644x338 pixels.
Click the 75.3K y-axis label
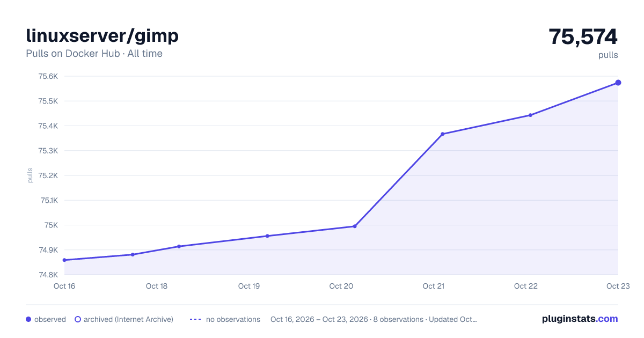click(48, 151)
